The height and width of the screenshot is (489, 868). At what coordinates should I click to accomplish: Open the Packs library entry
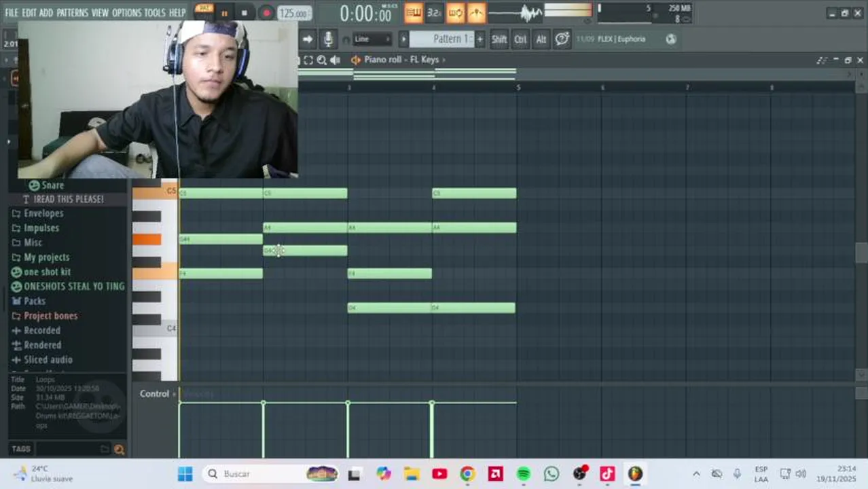(x=35, y=301)
